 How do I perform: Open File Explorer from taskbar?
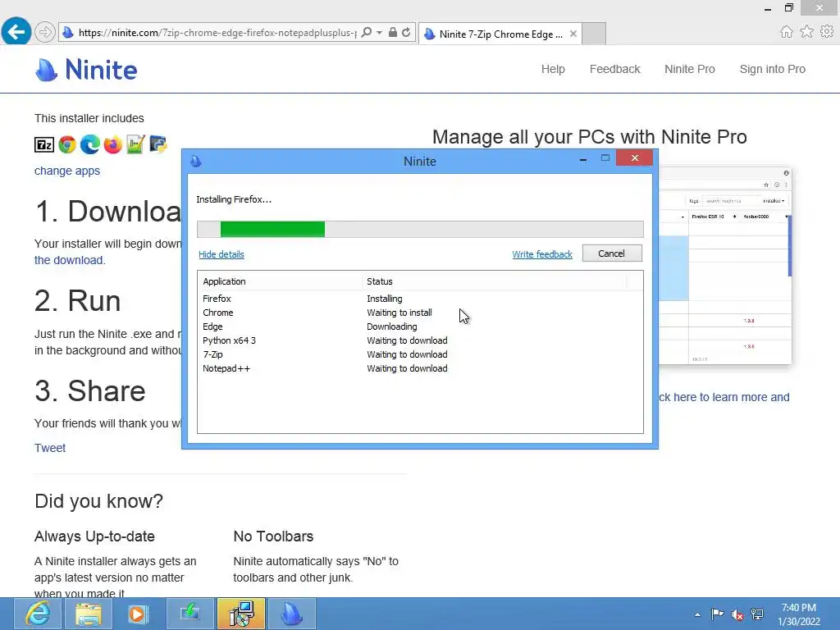point(89,614)
